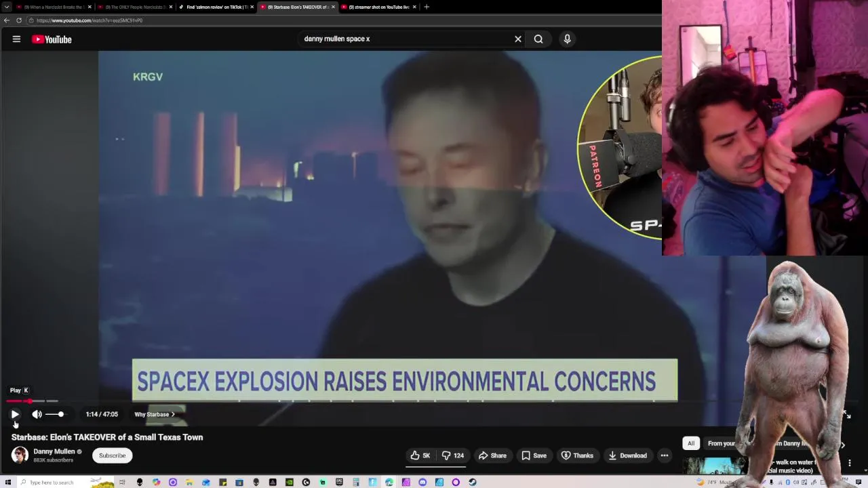Reload the page
The width and height of the screenshot is (868, 488).
pos(19,20)
